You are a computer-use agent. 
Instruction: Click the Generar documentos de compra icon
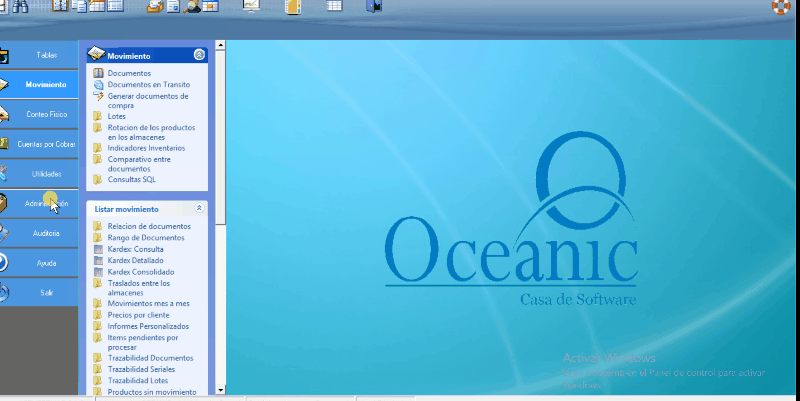tap(98, 96)
